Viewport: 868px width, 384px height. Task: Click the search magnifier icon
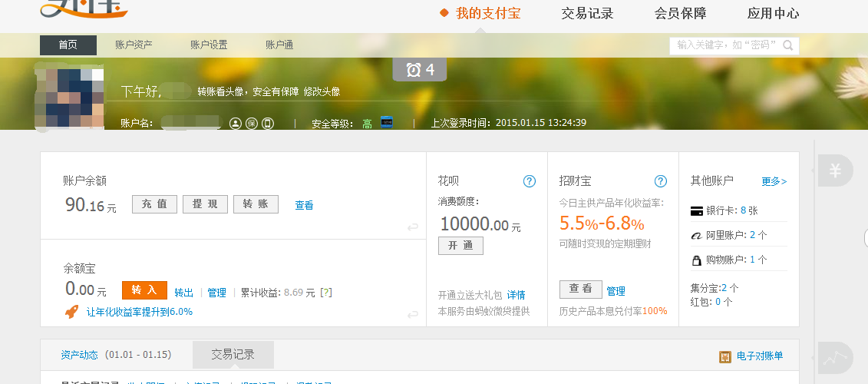click(x=788, y=45)
